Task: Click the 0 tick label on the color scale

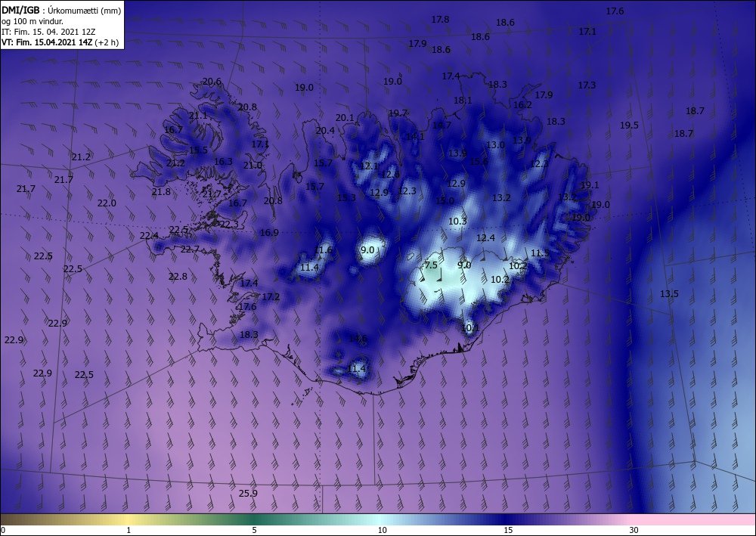Action: pyautogui.click(x=3, y=530)
